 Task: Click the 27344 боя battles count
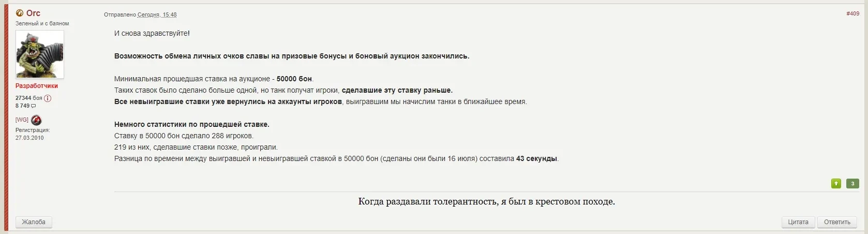point(28,98)
